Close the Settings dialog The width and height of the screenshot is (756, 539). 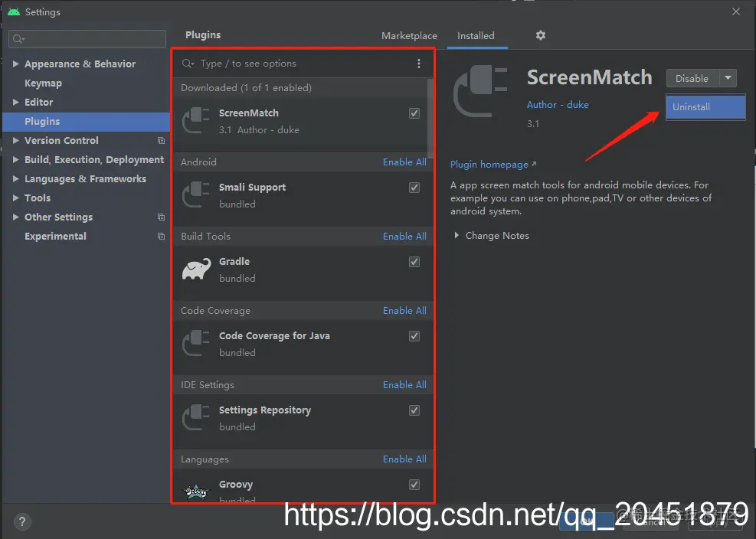tap(736, 11)
